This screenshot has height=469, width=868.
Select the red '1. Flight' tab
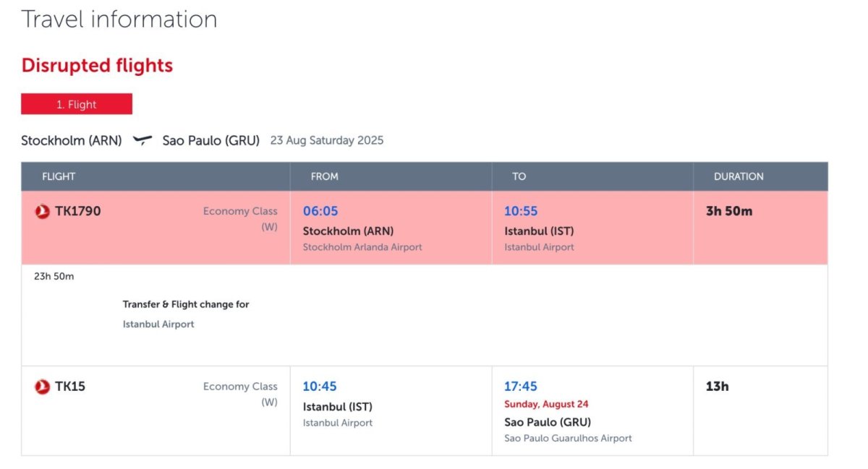77,104
